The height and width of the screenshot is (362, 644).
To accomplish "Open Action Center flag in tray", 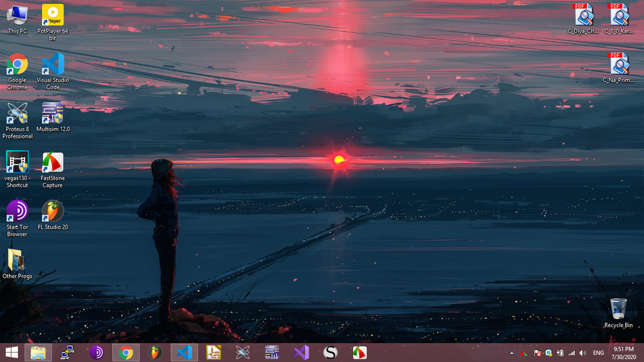I will click(x=537, y=353).
